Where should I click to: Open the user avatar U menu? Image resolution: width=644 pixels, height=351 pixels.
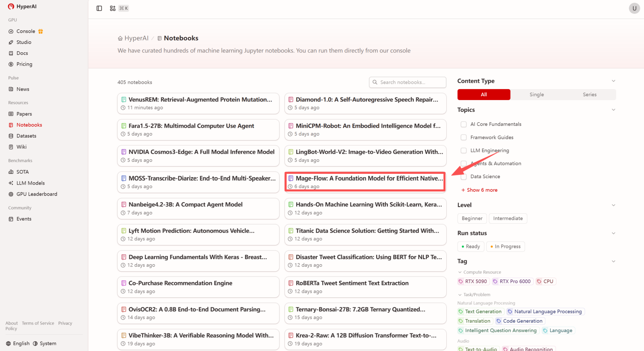(634, 8)
